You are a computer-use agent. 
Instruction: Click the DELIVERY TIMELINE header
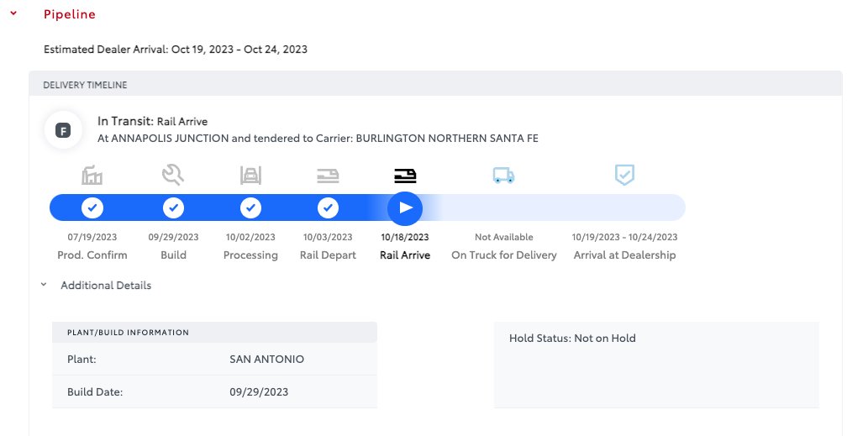point(85,85)
